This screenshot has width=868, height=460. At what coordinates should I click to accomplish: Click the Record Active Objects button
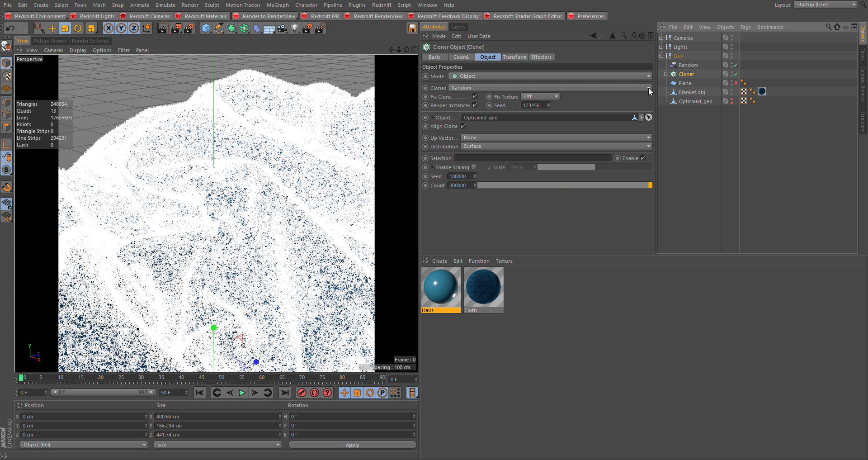tap(302, 393)
